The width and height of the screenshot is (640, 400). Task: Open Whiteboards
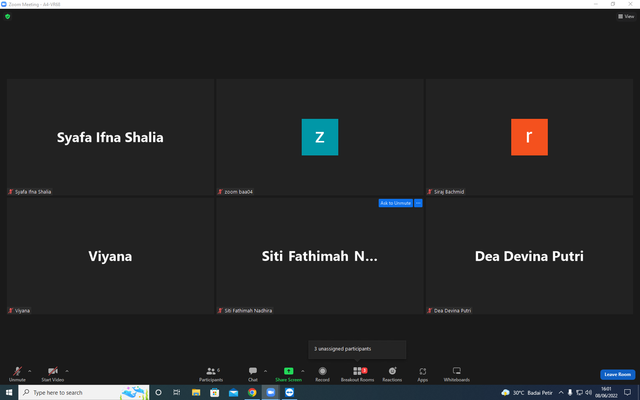457,373
